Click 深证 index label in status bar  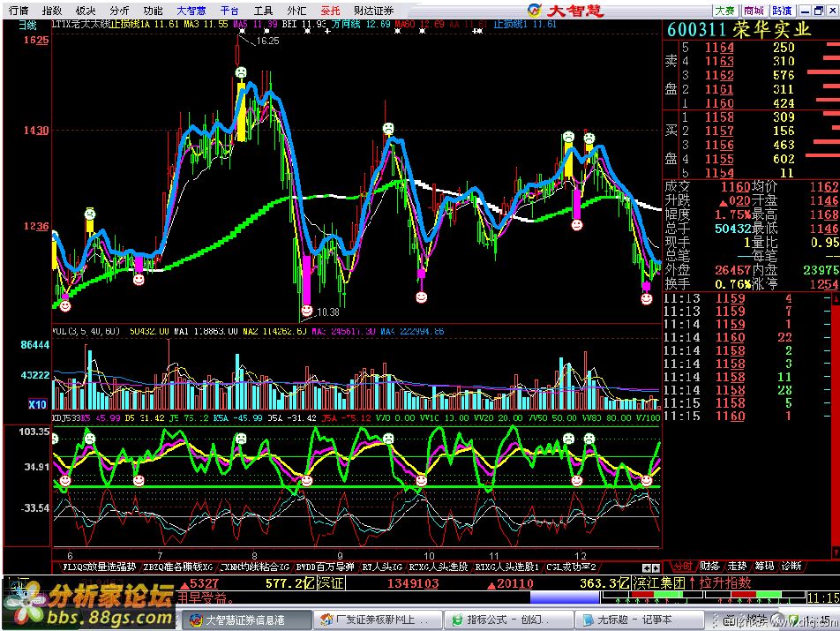tap(329, 582)
